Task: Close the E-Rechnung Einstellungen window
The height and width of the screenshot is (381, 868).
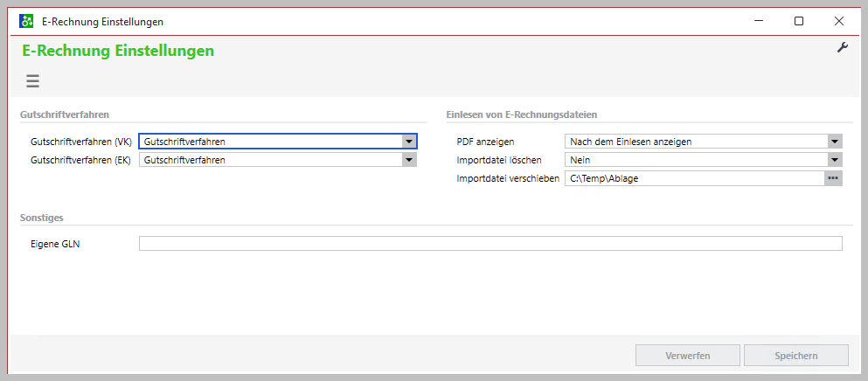Action: [x=838, y=21]
